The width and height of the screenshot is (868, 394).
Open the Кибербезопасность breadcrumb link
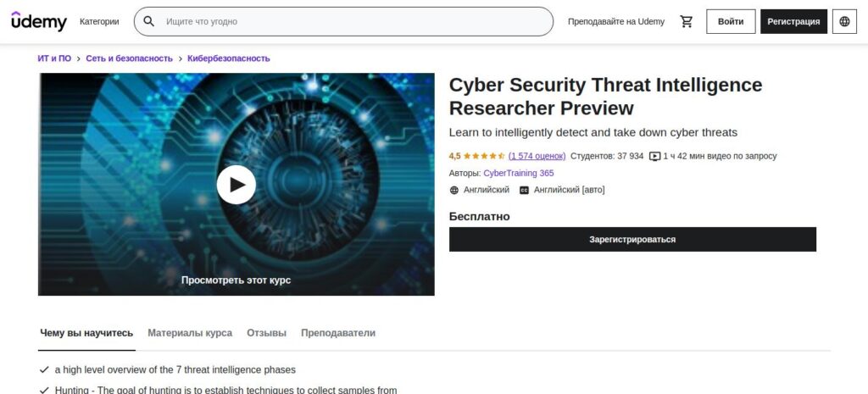(228, 58)
